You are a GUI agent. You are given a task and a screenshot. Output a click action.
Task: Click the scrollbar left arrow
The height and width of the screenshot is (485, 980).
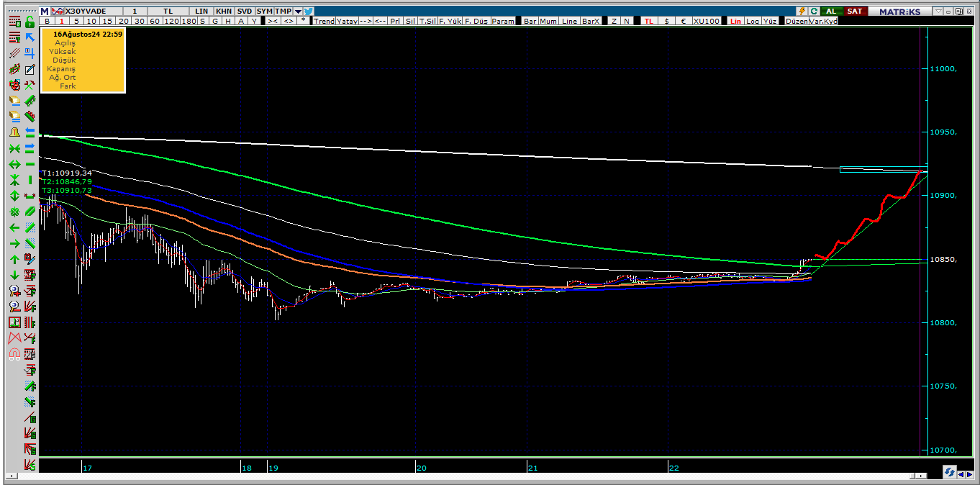(10, 476)
